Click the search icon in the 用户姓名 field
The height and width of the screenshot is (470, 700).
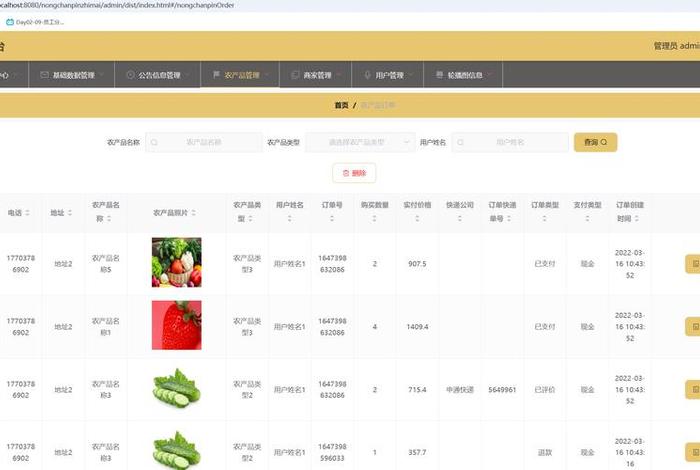pyautogui.click(x=460, y=142)
